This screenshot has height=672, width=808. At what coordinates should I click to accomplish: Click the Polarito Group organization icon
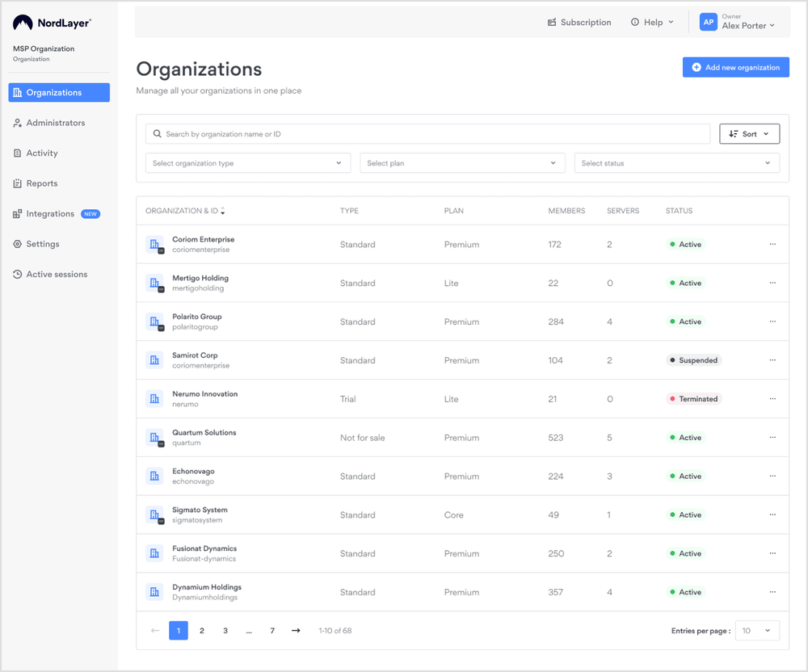tap(154, 322)
